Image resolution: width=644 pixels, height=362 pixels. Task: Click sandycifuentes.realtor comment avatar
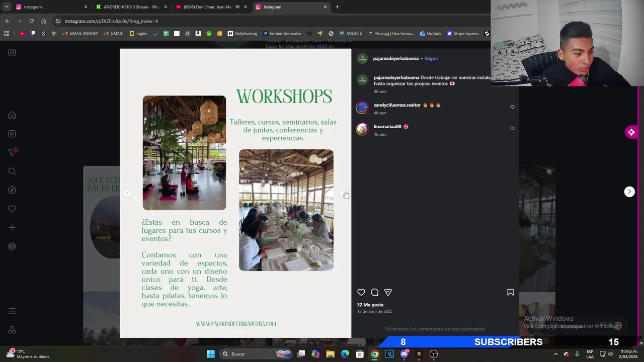coord(362,107)
